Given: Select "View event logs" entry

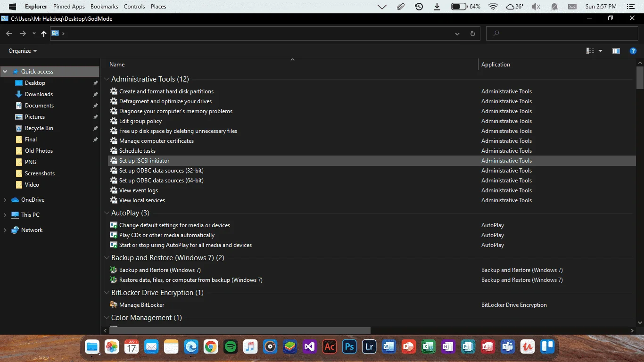Looking at the screenshot, I should [x=139, y=190].
